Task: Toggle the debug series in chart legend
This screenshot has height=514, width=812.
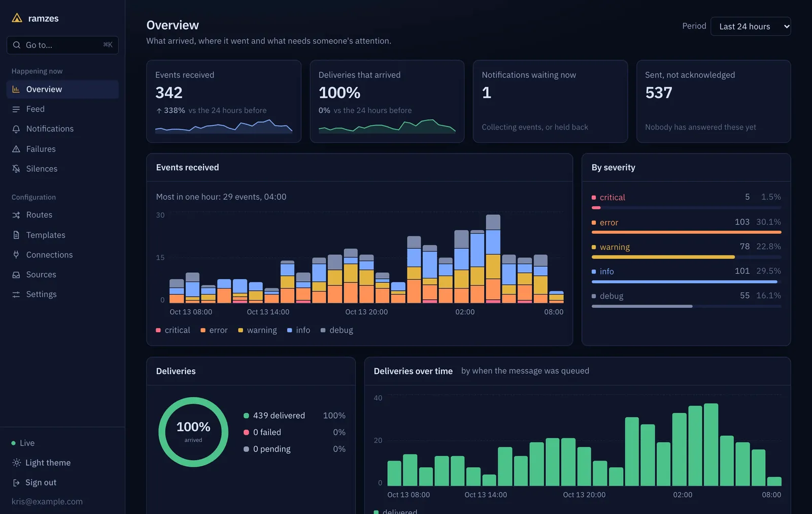Action: (337, 330)
